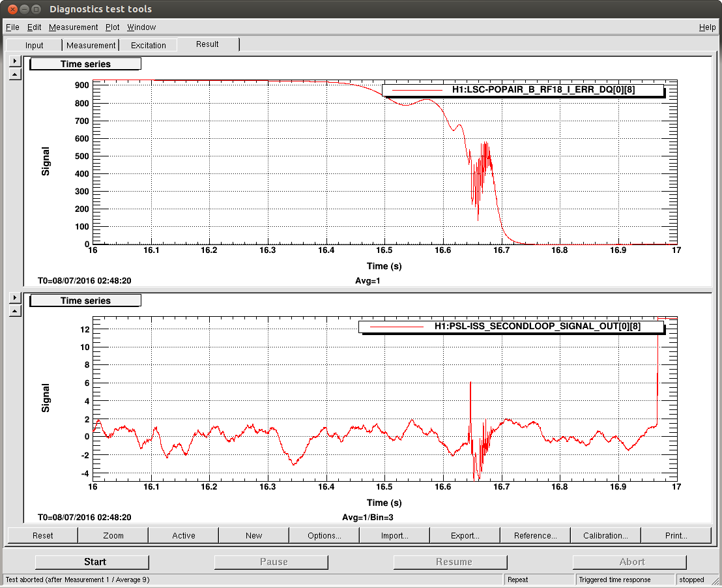This screenshot has height=588, width=722.
Task: Open the Measurement menu
Action: (x=73, y=27)
